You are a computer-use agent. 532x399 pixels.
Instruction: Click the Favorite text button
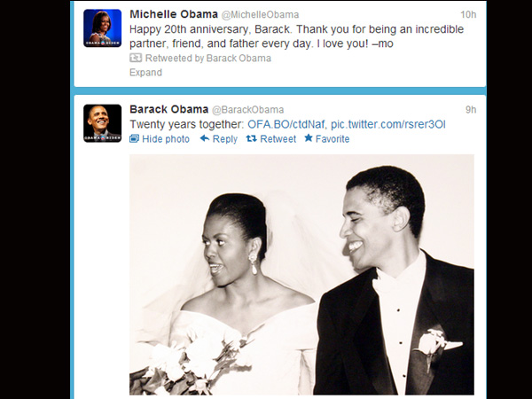tap(332, 139)
